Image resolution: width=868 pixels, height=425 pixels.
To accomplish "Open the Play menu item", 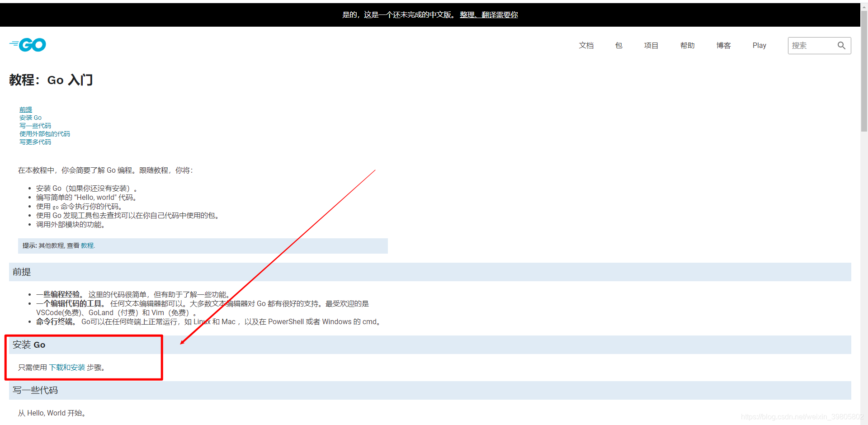I will pos(759,46).
